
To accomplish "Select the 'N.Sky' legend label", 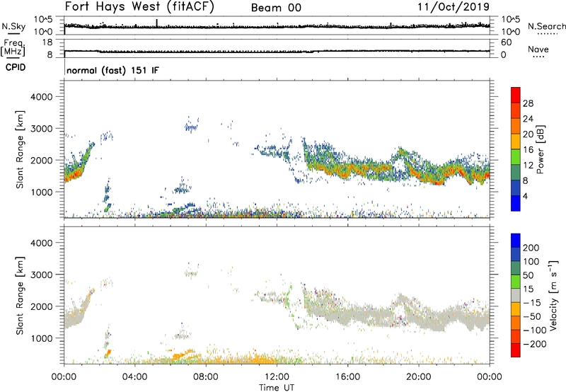I will 13,26.
